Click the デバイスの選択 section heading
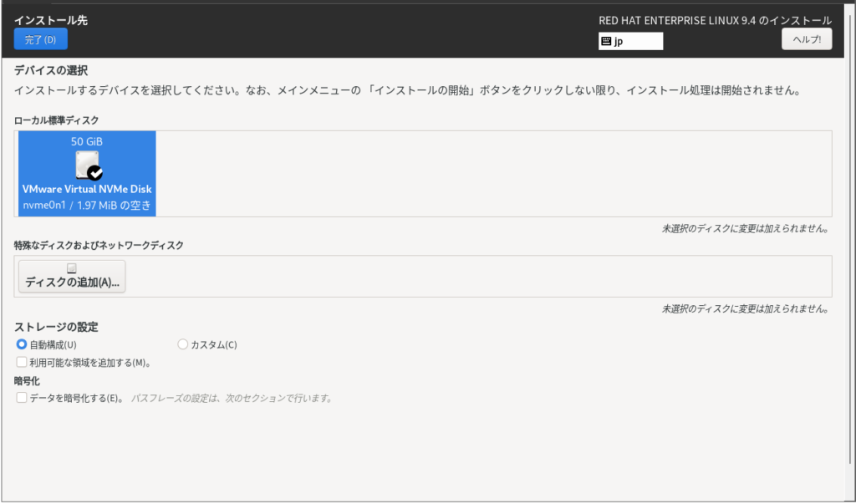The width and height of the screenshot is (856, 504). click(x=51, y=70)
